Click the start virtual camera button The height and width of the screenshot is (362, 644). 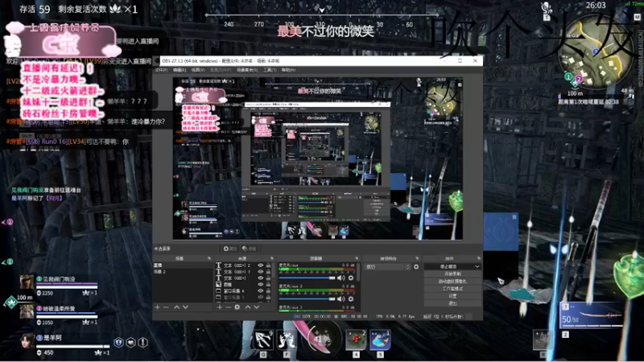452,281
